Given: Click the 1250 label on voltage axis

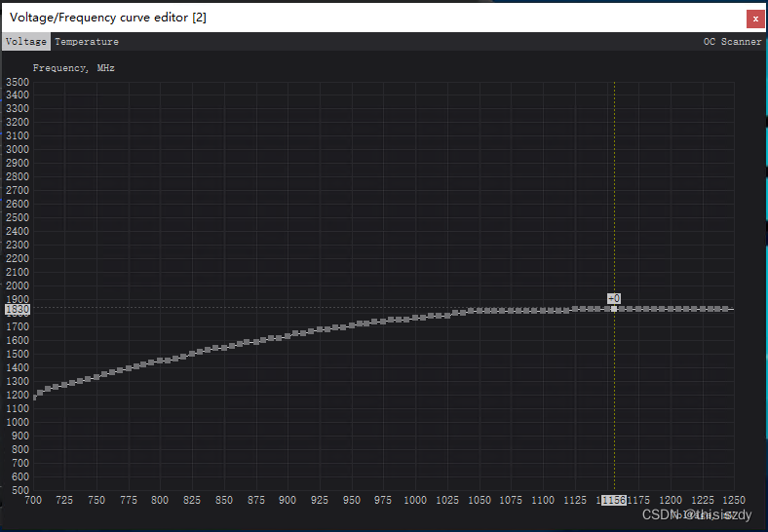Looking at the screenshot, I should click(x=734, y=500).
